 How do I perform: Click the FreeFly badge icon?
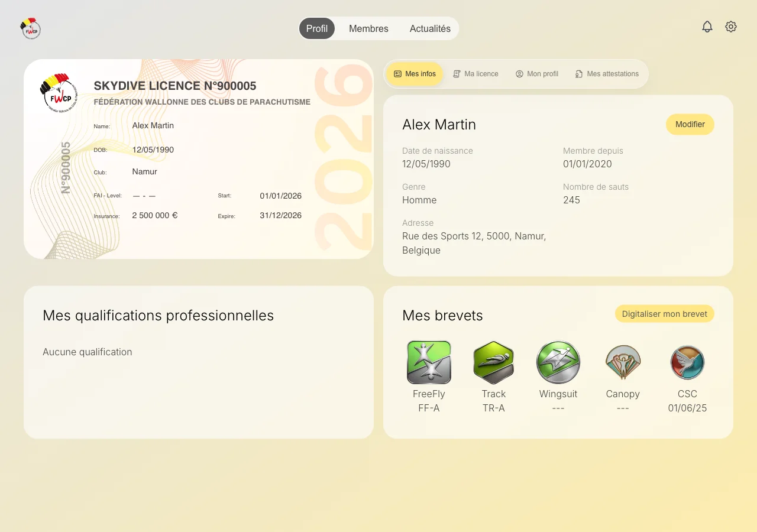(x=429, y=362)
